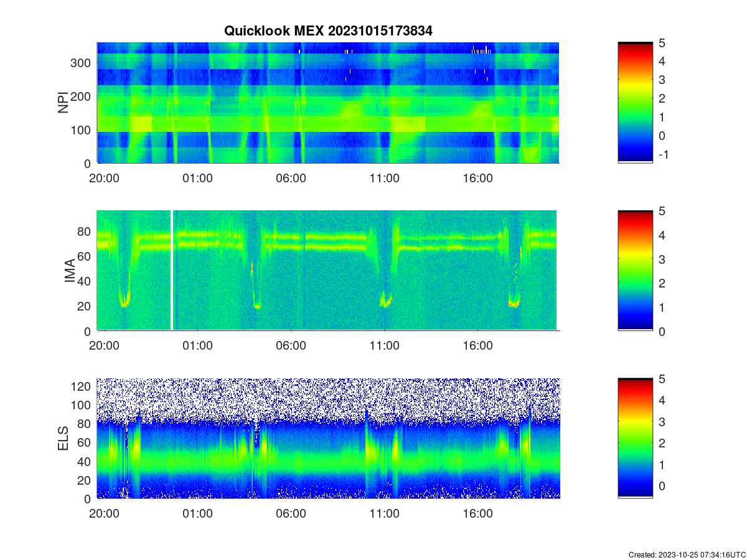This screenshot has height=560, width=747.
Task: Select the "-1" tick on NPI color bar
Action: [664, 154]
